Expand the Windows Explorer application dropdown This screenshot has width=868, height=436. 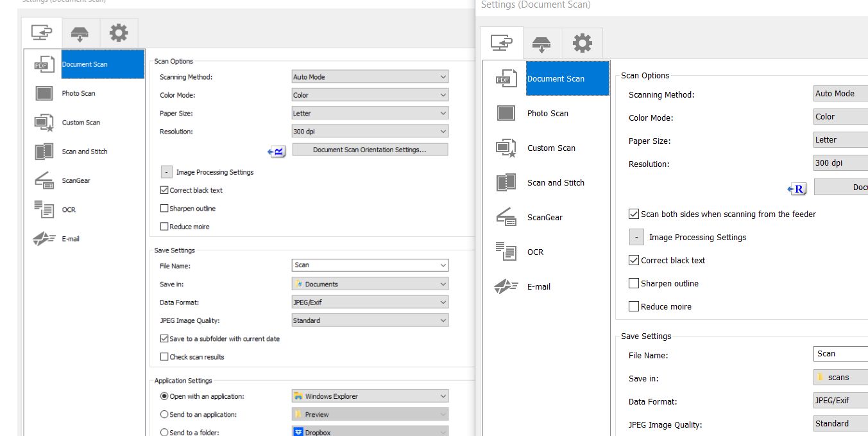[370, 396]
